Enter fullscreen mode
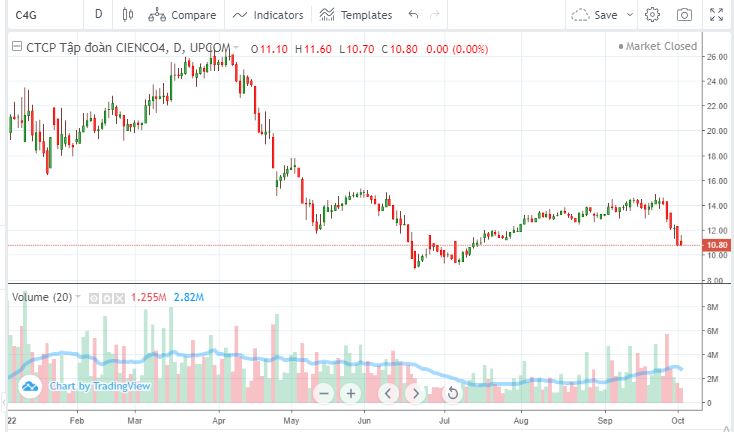The width and height of the screenshot is (734, 432). coord(716,15)
